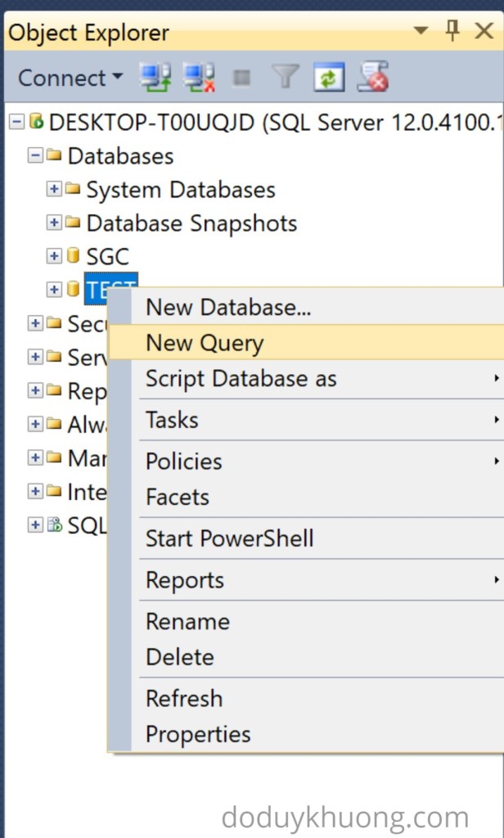The width and height of the screenshot is (504, 838).
Task: Click the Stop server action icon
Action: [x=241, y=76]
